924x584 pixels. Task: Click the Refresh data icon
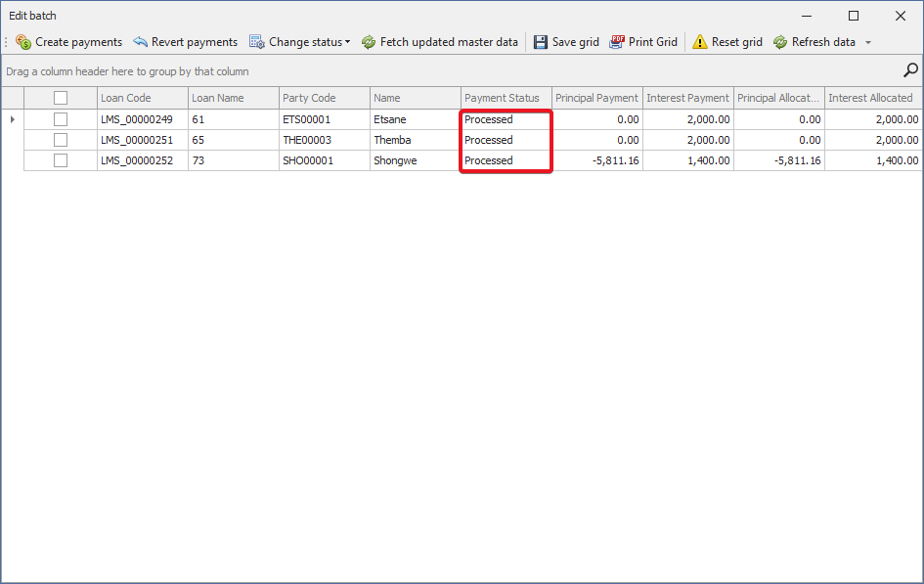pyautogui.click(x=780, y=42)
